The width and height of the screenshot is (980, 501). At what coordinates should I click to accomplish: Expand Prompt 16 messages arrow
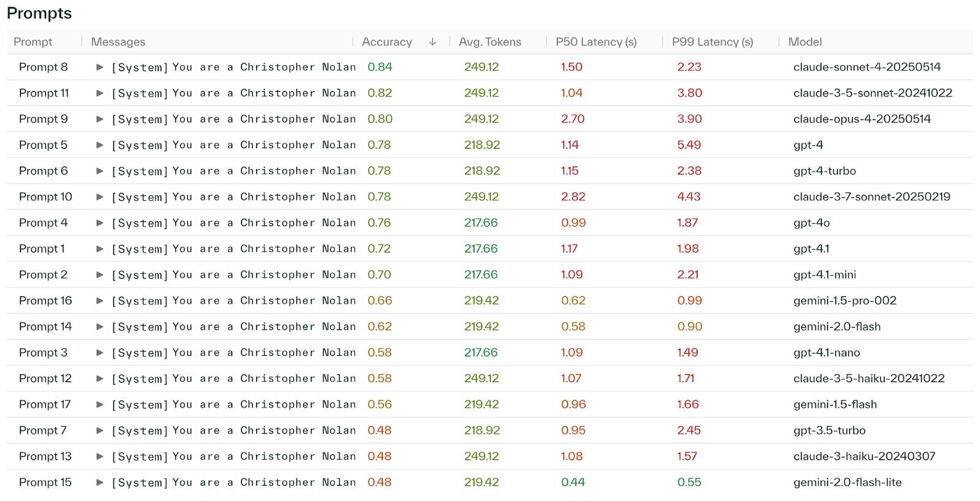coord(100,301)
